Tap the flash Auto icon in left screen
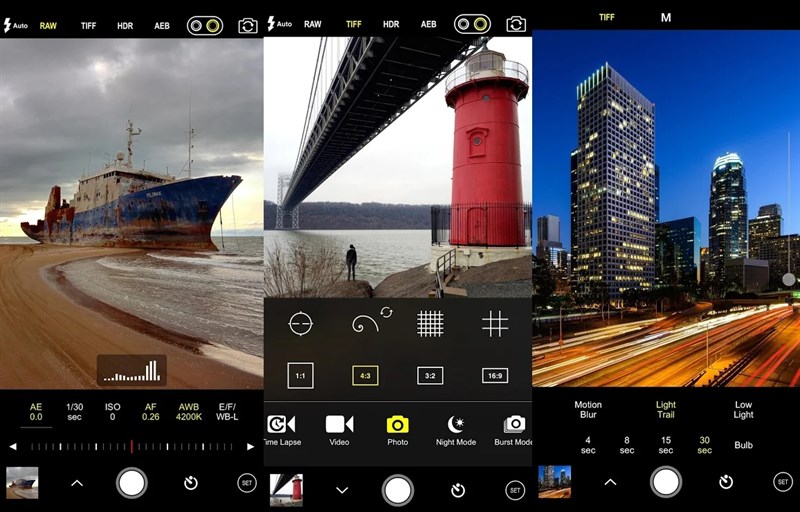Viewport: 800px width, 512px height. click(15, 25)
